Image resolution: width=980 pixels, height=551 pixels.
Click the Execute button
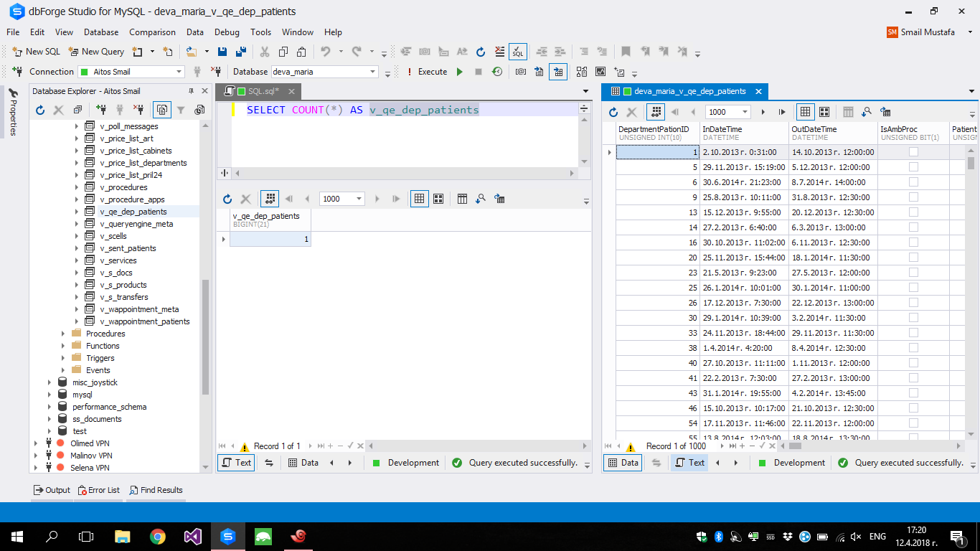(x=432, y=72)
